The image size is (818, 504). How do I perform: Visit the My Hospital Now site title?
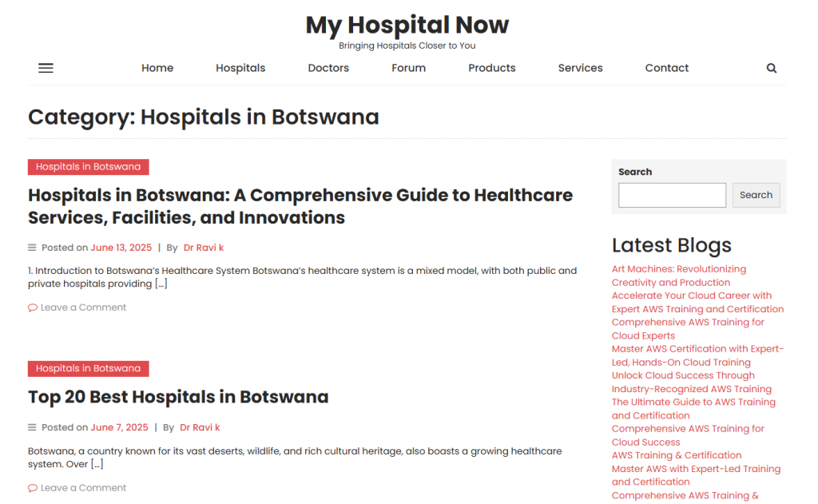(407, 25)
